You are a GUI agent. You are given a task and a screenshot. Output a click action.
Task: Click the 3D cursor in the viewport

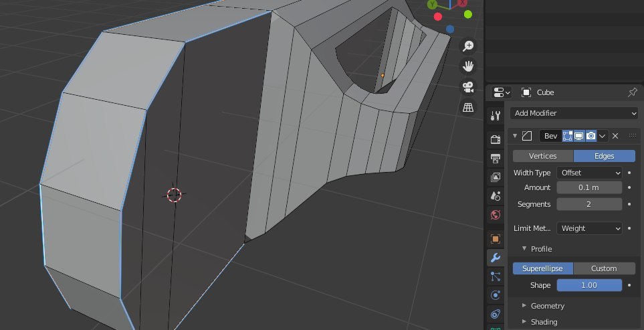pyautogui.click(x=174, y=195)
